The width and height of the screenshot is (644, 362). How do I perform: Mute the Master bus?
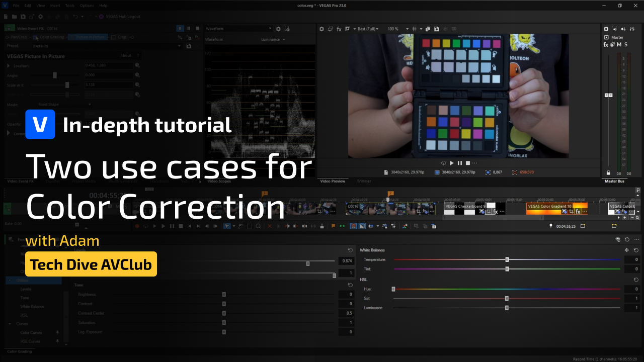619,45
